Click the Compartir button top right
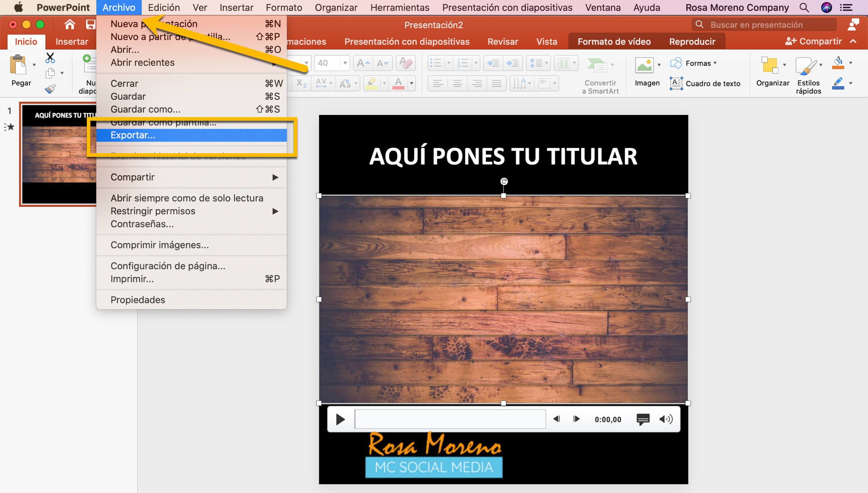868x493 pixels. click(814, 42)
